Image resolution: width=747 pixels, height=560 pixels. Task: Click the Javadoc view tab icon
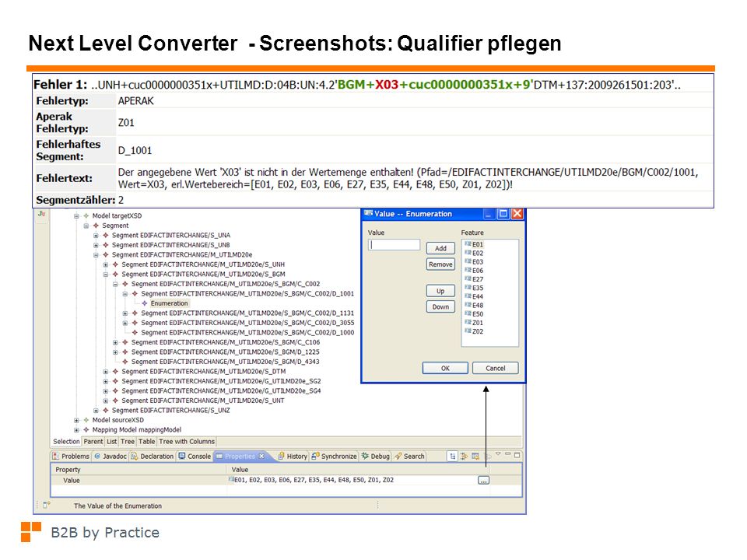97,457
